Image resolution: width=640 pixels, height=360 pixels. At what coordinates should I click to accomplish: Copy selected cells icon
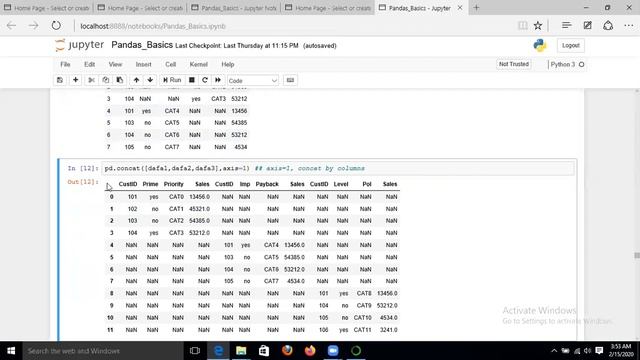tap(106, 80)
